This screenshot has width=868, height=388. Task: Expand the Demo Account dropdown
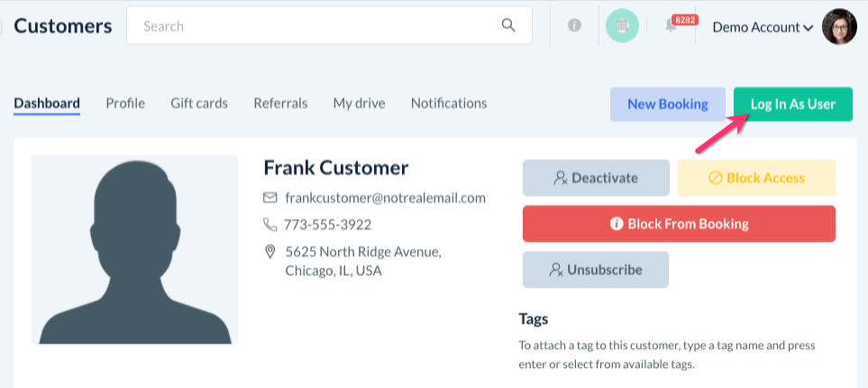[x=763, y=27]
